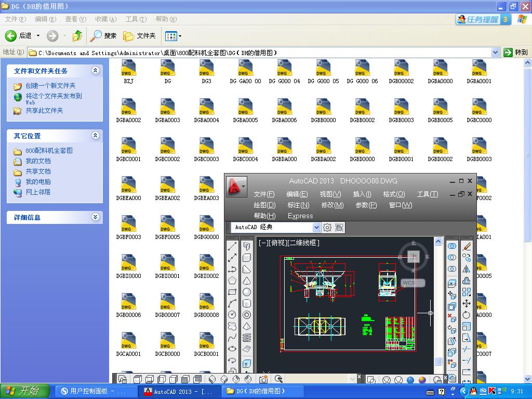This screenshot has height=399, width=532.
Task: Open the Explorer 查看(V) menu
Action: point(76,19)
